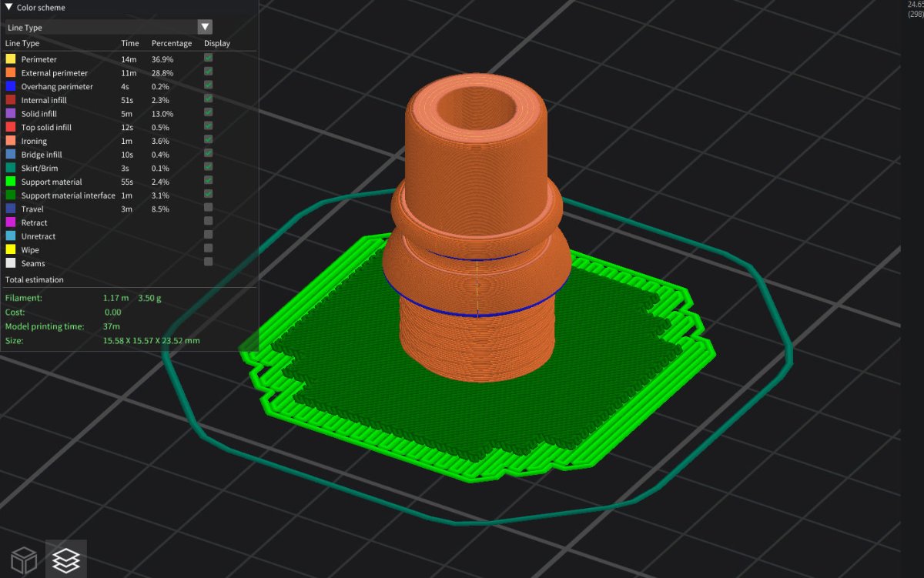
Task: Disable Bridge infill display
Action: pos(208,154)
